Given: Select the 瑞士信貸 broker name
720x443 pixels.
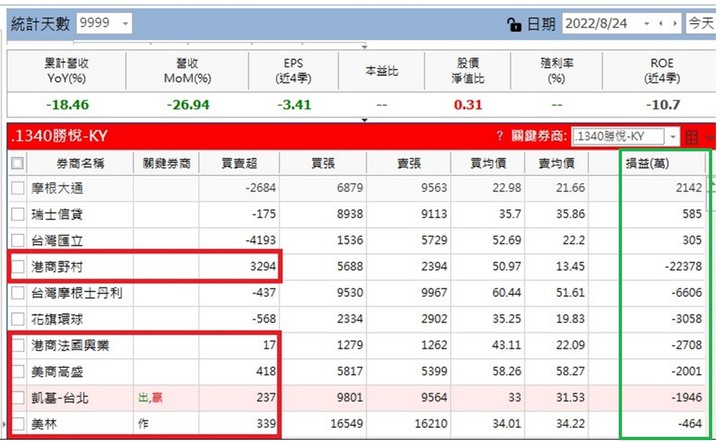Looking at the screenshot, I should pos(57,214).
